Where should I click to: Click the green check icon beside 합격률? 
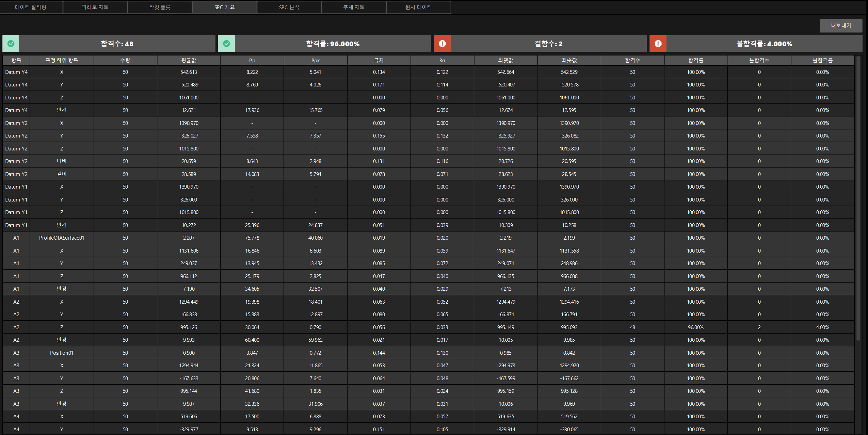coord(226,44)
